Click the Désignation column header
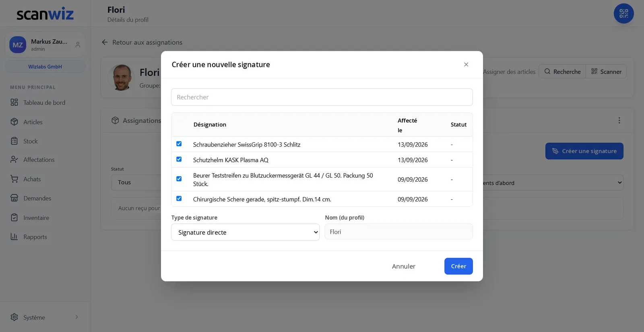This screenshot has width=644, height=332. click(x=210, y=124)
